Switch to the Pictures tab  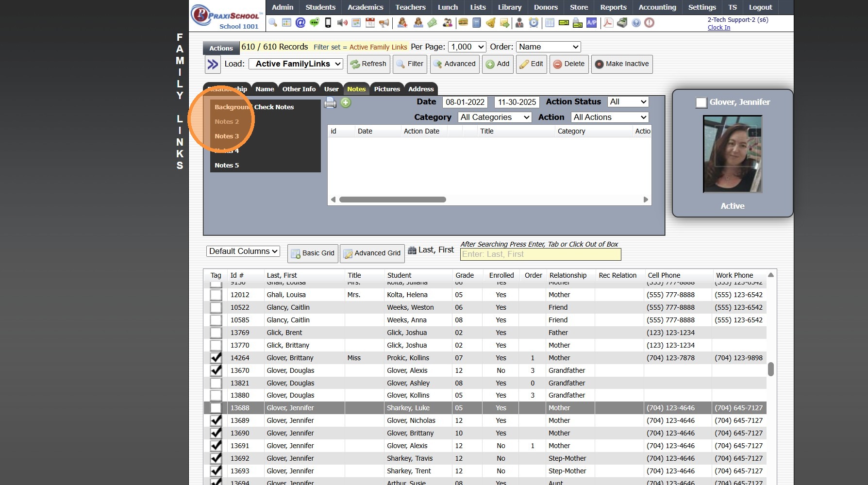tap(386, 89)
